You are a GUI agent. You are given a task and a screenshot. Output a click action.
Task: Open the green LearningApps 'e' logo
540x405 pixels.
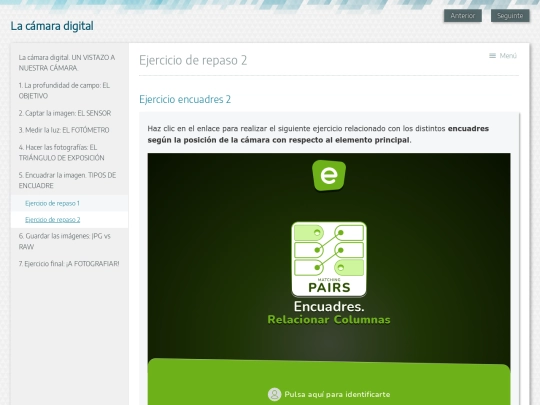[329, 175]
